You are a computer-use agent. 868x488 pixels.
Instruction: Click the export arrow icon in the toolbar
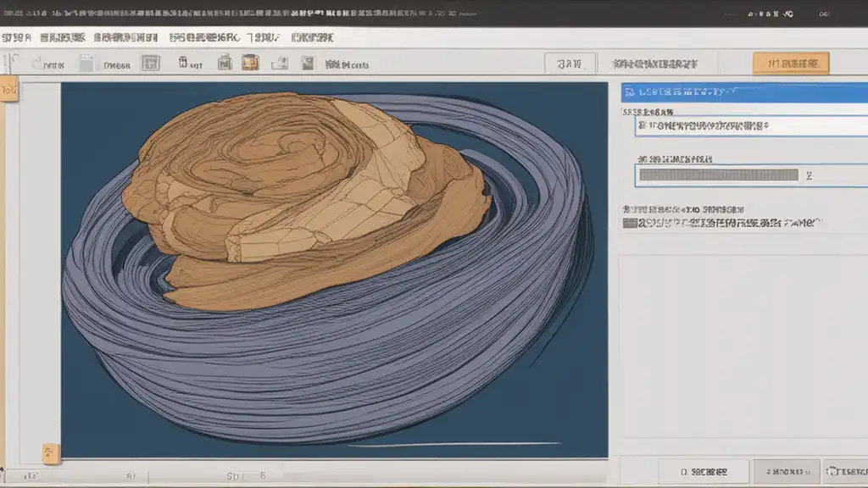click(x=280, y=63)
